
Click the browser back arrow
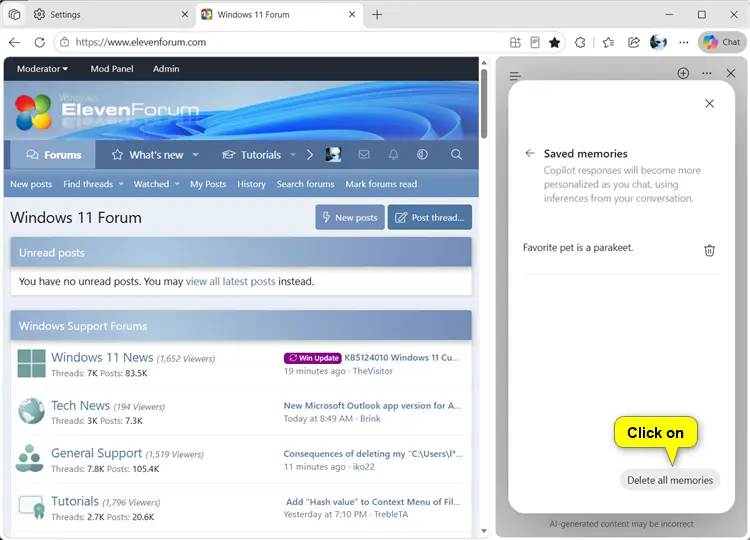point(14,42)
